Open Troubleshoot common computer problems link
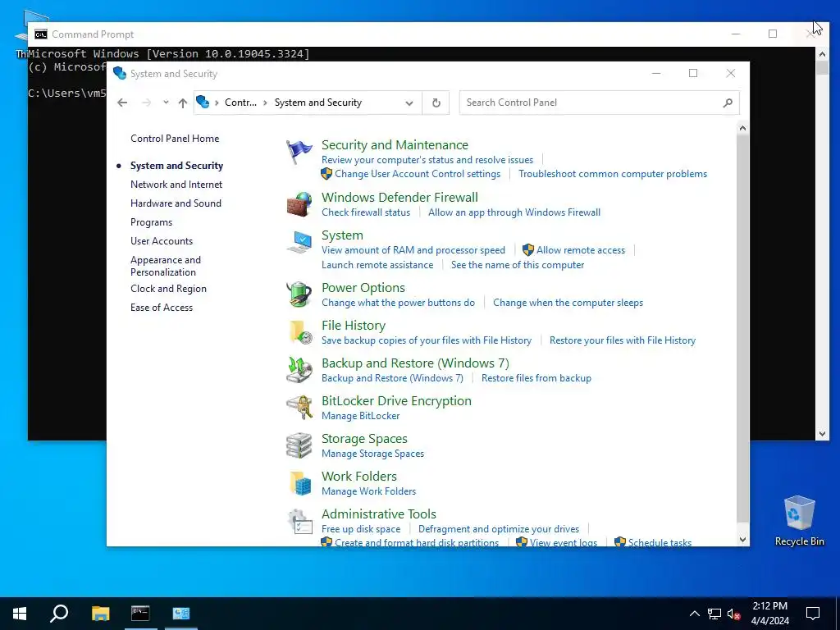 (612, 174)
